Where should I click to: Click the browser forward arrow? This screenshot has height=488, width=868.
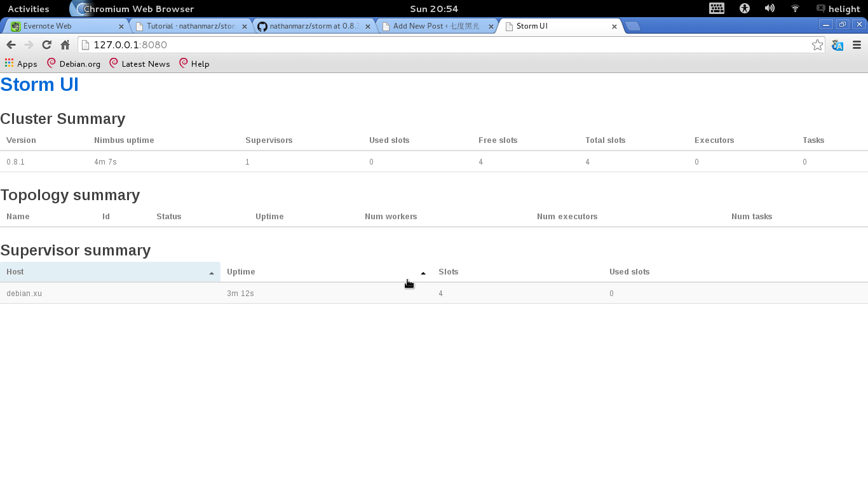point(29,45)
